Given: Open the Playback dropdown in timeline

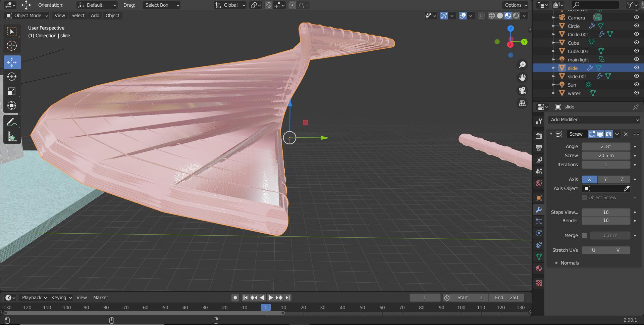Looking at the screenshot, I should (34, 297).
